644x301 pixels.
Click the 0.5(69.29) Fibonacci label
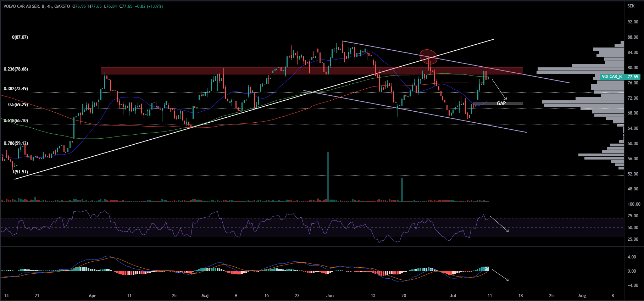pos(18,105)
